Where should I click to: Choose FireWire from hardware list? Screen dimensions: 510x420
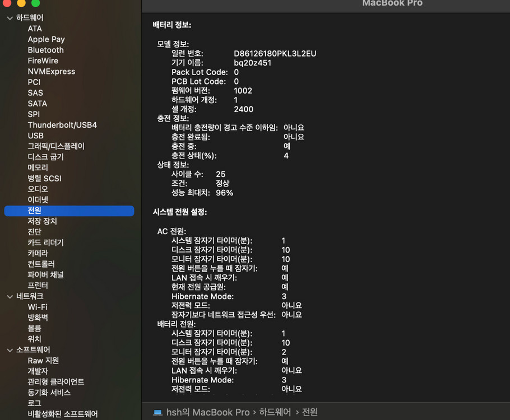coord(43,61)
